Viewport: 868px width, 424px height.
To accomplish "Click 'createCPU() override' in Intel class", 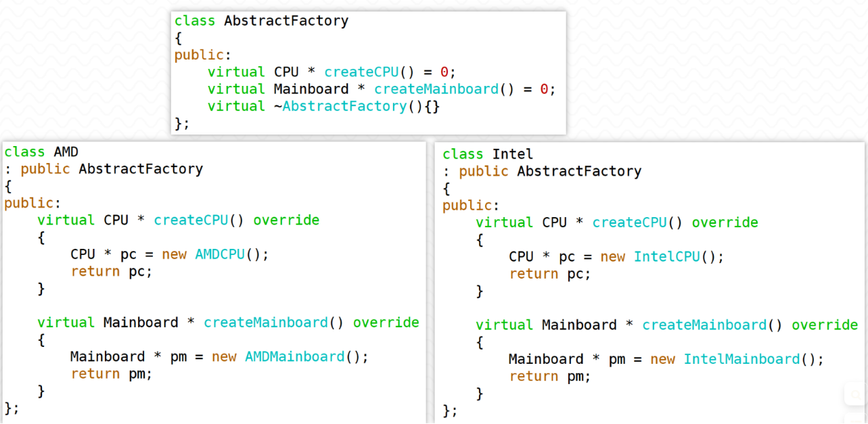I will [675, 222].
